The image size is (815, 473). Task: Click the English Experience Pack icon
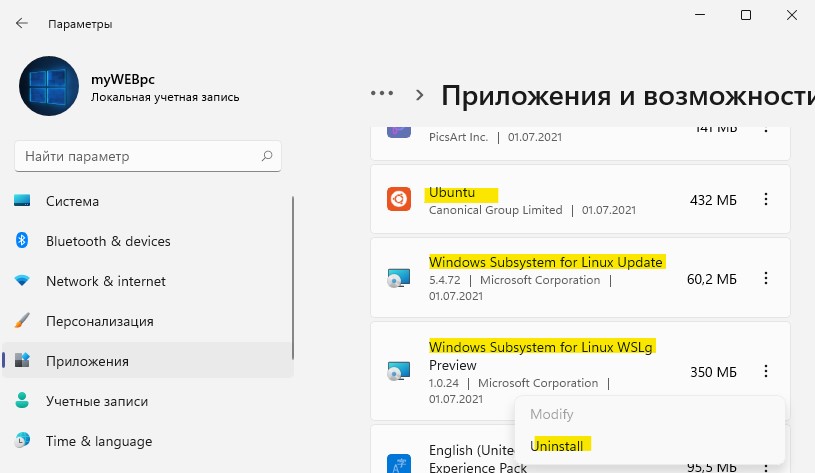tap(399, 464)
